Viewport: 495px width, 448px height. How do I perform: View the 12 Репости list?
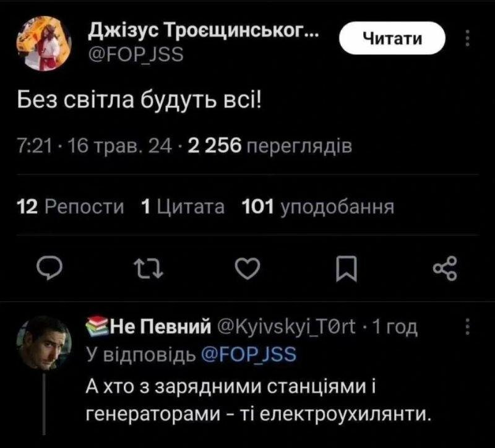[x=70, y=207]
